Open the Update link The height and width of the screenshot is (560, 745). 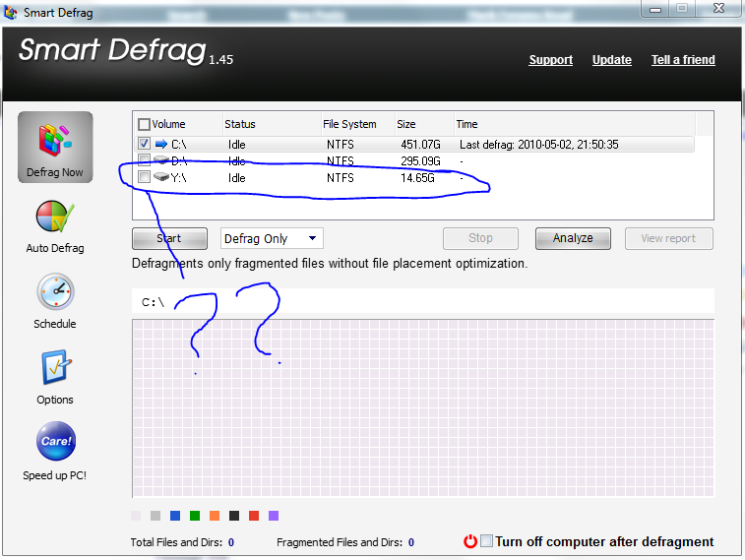[612, 60]
